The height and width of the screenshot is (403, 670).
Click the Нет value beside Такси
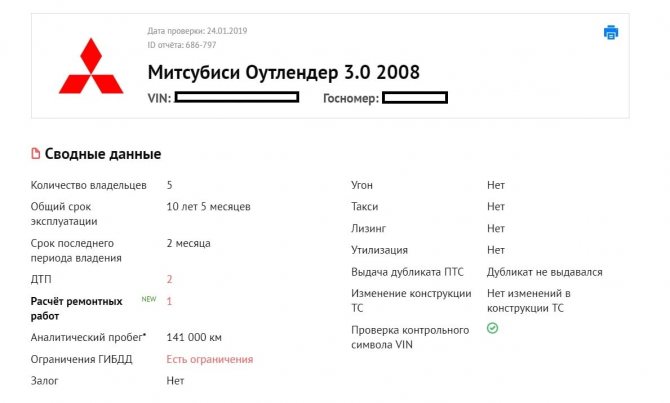click(496, 207)
